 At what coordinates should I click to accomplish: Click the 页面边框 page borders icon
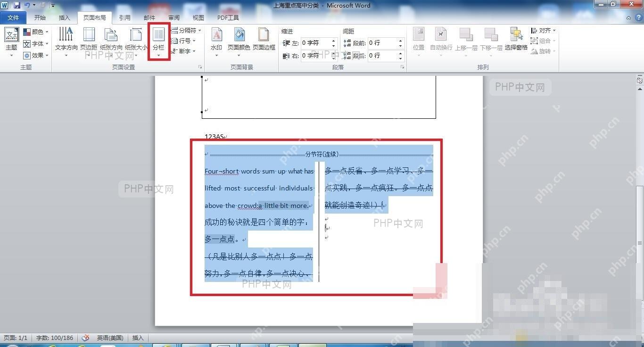click(264, 35)
